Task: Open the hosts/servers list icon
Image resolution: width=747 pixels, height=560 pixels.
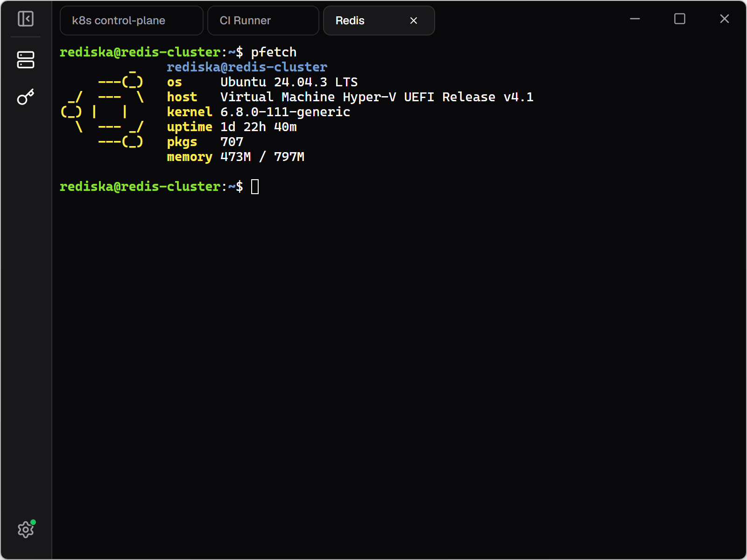Action: click(26, 60)
